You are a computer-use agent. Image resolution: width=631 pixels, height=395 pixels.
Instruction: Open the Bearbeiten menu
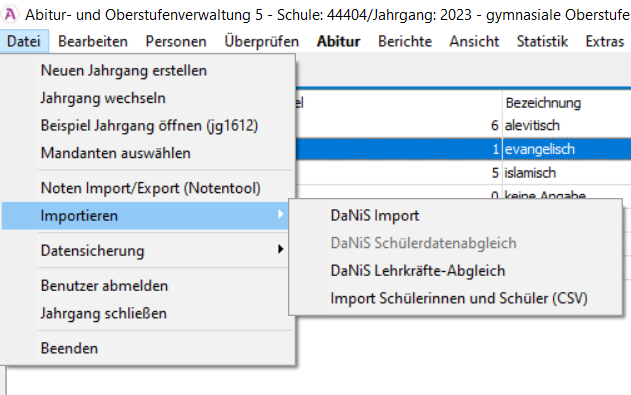(93, 41)
